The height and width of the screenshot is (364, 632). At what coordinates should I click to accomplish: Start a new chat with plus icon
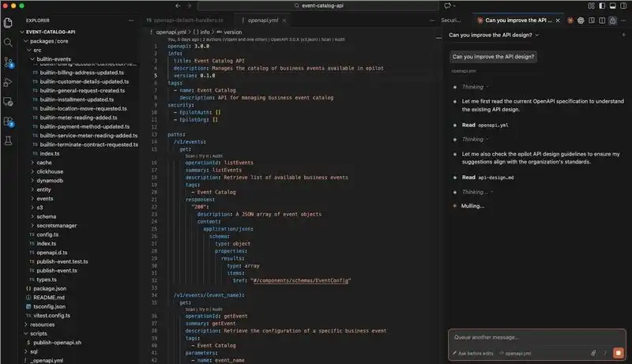click(x=623, y=35)
